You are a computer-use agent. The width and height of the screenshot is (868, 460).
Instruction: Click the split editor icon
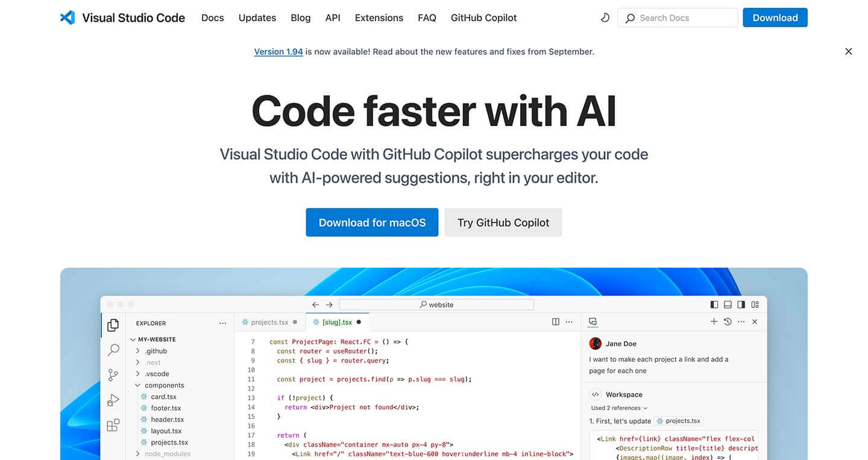tap(555, 322)
